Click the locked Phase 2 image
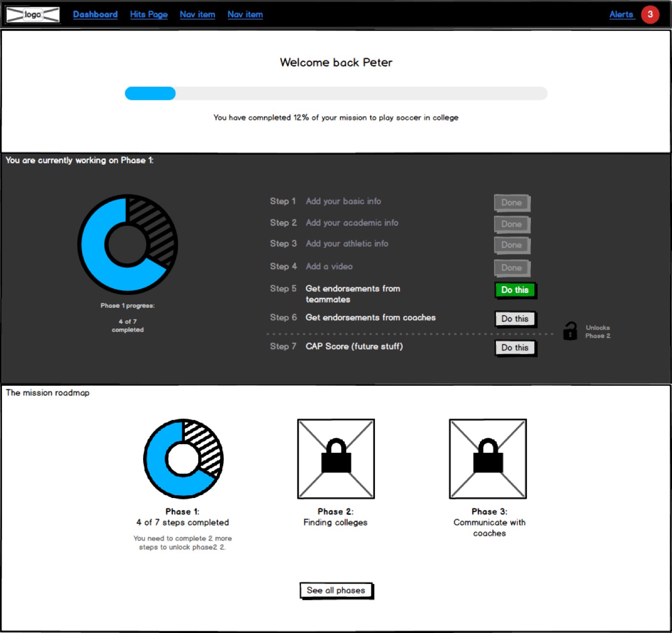 336,459
